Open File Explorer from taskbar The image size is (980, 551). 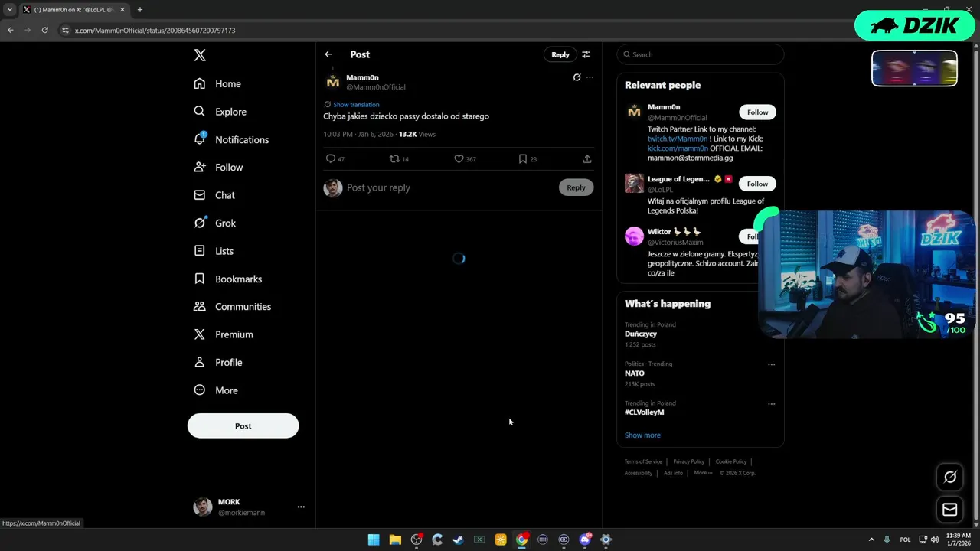[395, 540]
